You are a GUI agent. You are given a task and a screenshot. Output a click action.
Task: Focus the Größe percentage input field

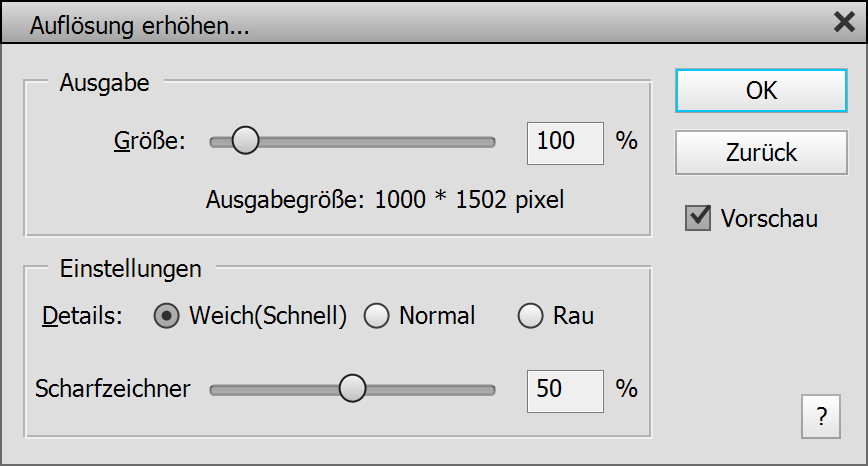(565, 142)
